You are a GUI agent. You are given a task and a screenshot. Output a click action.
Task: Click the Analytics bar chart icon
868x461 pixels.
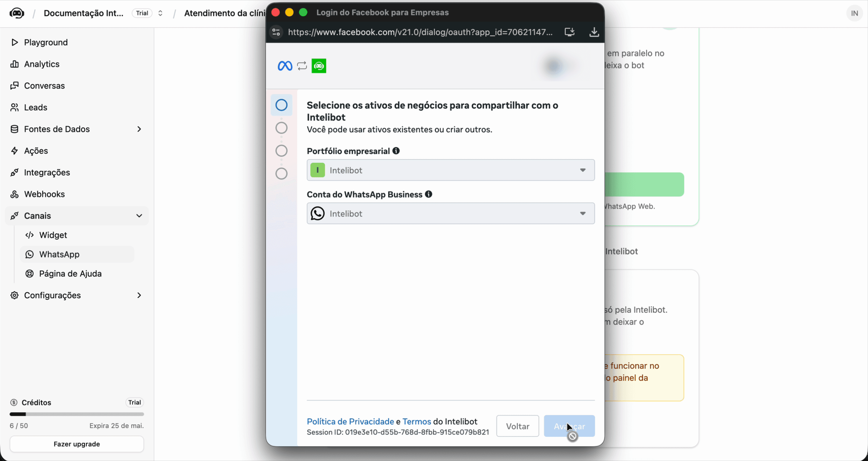14,64
